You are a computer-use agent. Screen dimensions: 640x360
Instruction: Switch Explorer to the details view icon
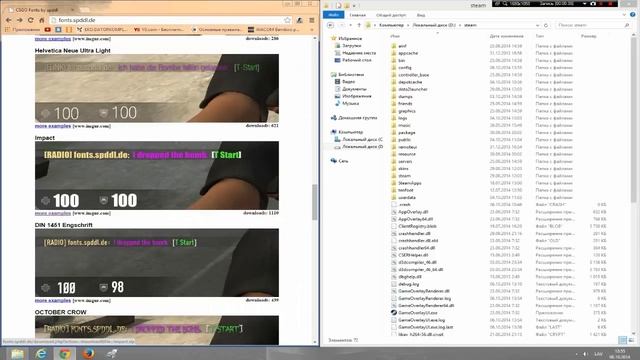(x=622, y=340)
